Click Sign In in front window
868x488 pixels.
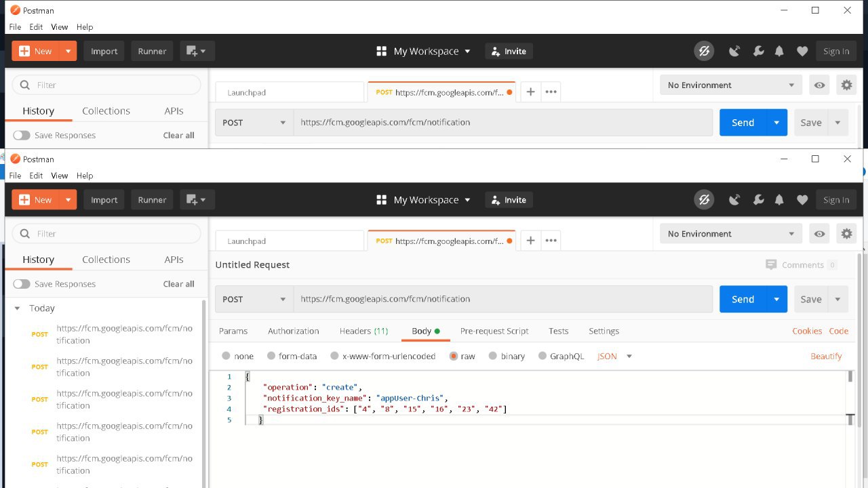[x=836, y=200]
